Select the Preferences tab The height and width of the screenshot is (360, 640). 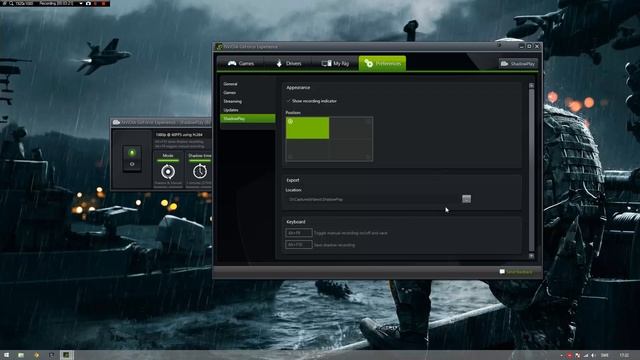(382, 63)
